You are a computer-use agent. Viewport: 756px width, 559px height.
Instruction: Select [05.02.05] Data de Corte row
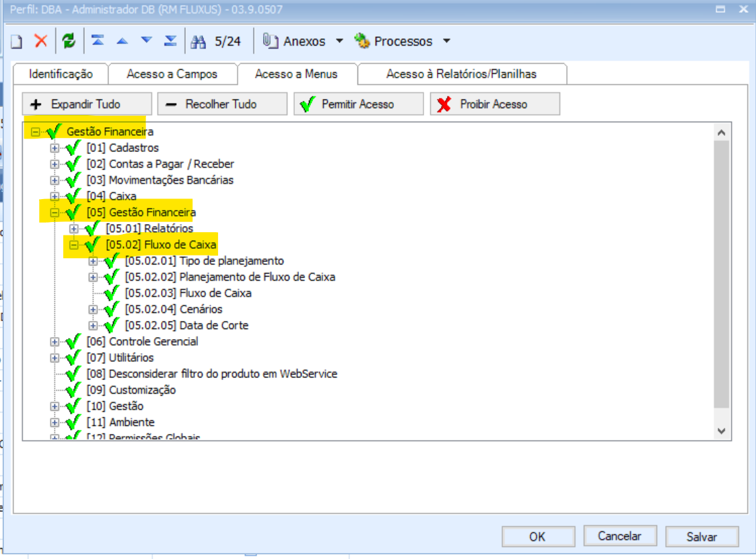point(186,326)
